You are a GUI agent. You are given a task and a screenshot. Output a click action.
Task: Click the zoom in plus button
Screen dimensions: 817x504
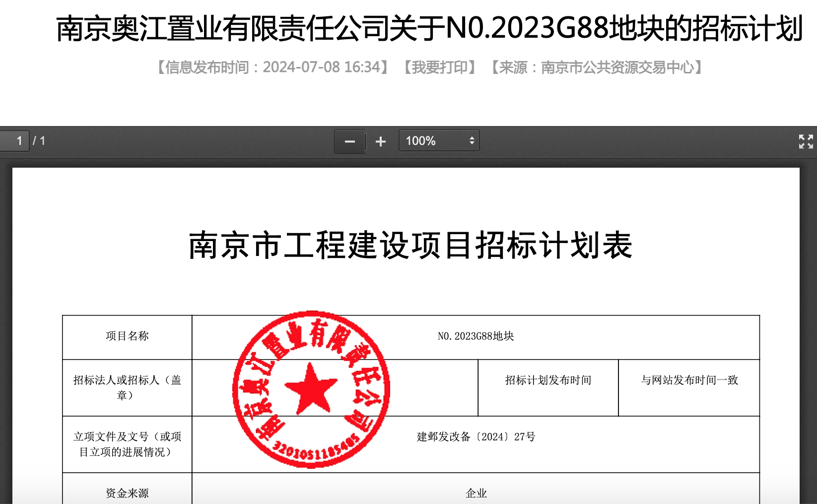[x=381, y=141]
